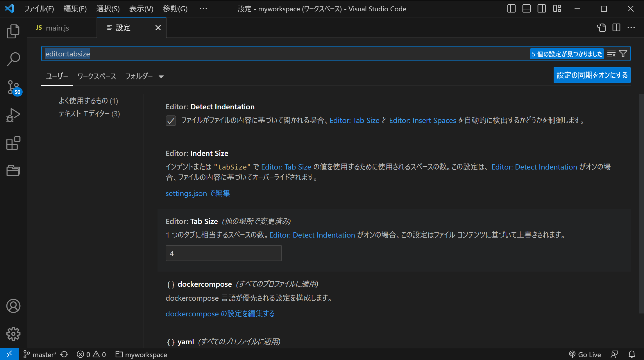
Task: Expand the menu bar overflow ellipsis
Action: tap(203, 9)
